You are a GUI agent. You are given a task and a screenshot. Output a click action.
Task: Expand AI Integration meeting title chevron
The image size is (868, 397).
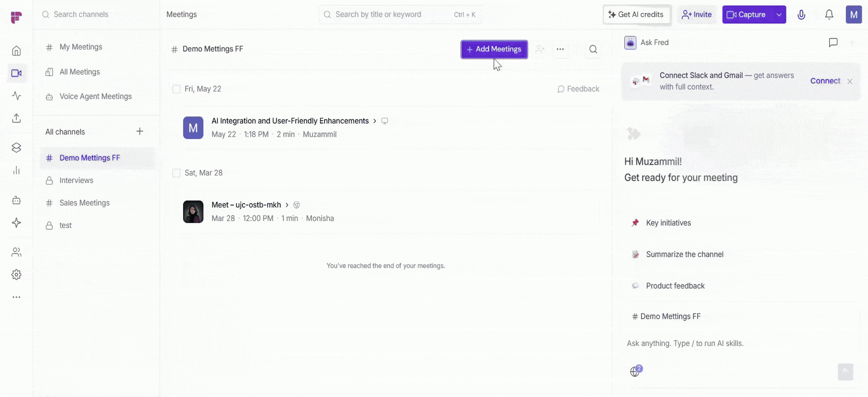coord(374,121)
